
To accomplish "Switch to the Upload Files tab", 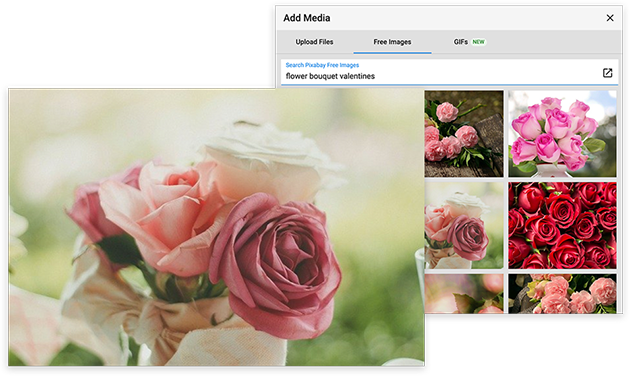I will (x=314, y=42).
